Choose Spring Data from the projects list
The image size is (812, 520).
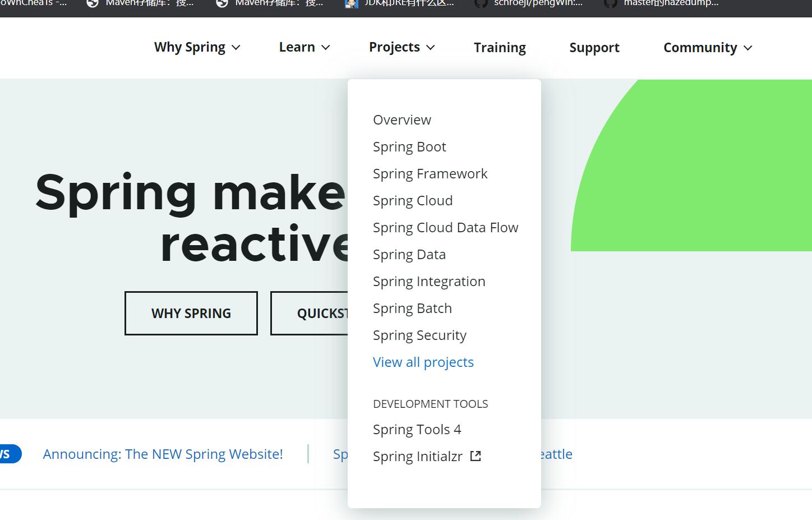(409, 255)
